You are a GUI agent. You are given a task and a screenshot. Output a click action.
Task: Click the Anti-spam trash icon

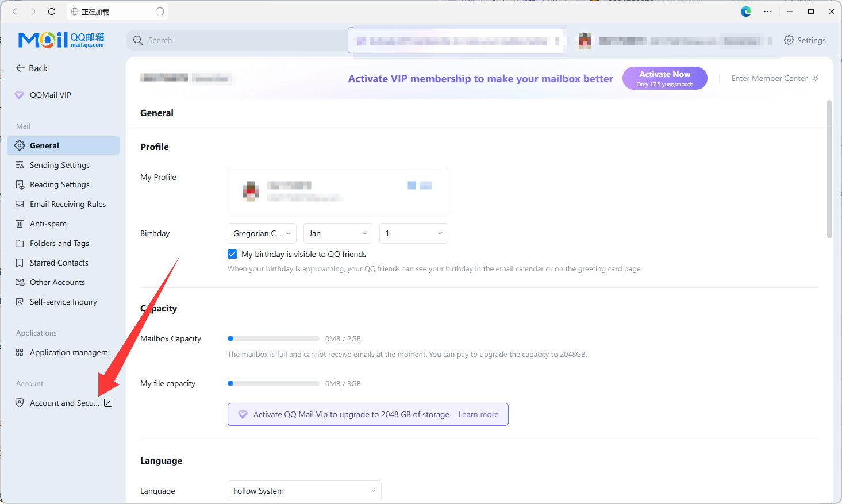[x=20, y=224]
